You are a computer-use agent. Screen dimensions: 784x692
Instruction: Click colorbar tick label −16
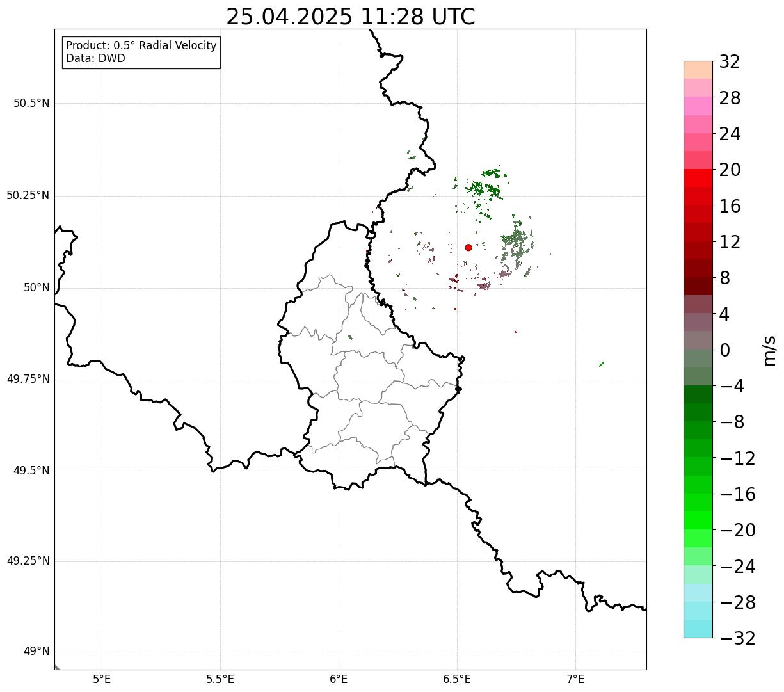(737, 494)
